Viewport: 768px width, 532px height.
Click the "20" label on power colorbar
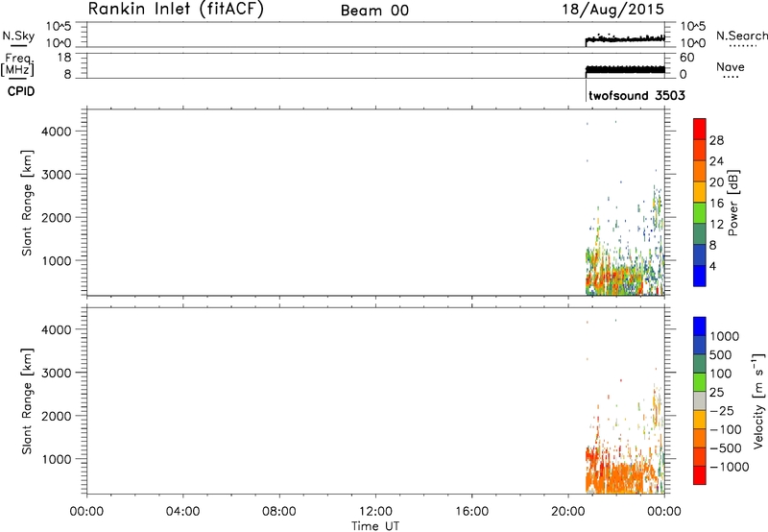(716, 182)
